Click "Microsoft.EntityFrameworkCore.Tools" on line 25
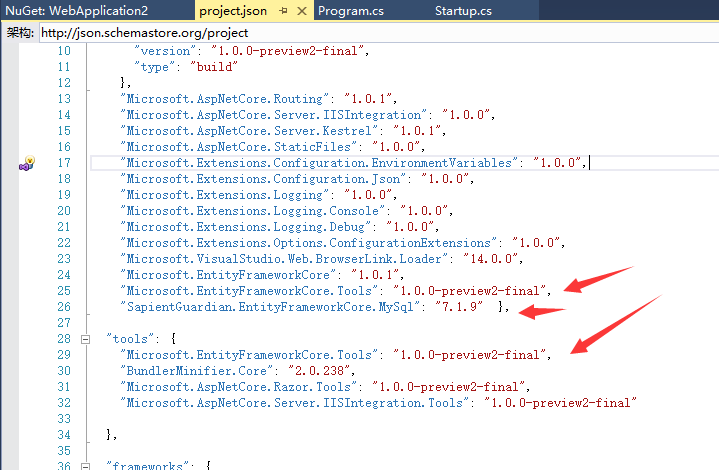This screenshot has width=719, height=470. click(249, 291)
